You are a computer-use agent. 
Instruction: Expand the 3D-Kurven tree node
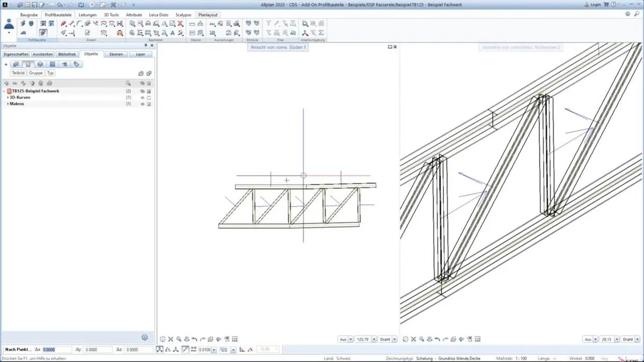(x=8, y=98)
